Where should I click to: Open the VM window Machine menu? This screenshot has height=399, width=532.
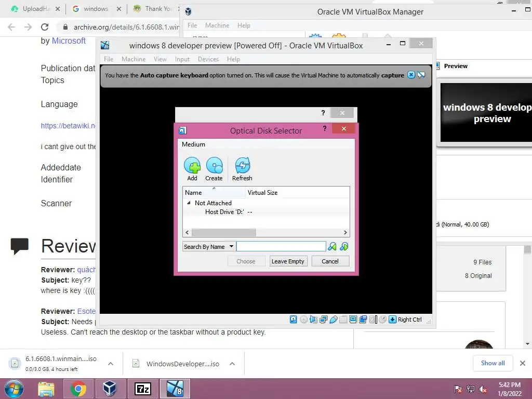pyautogui.click(x=134, y=59)
